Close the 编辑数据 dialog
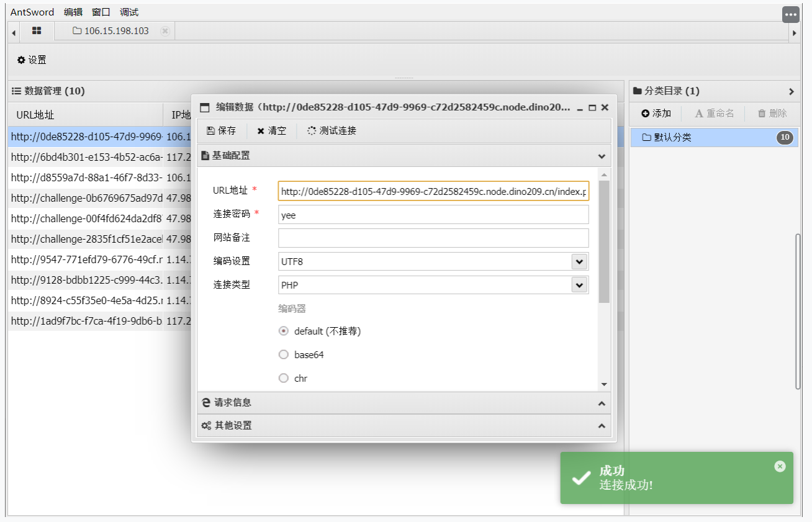 coord(605,107)
